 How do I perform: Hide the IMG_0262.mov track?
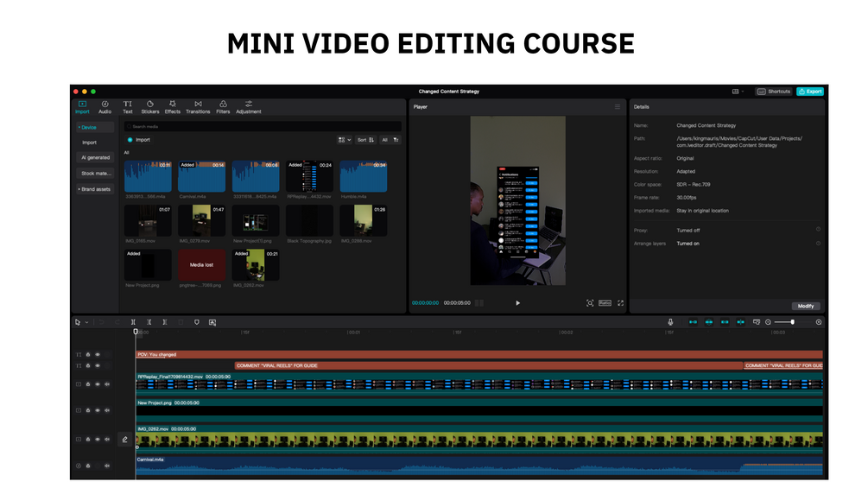98,440
